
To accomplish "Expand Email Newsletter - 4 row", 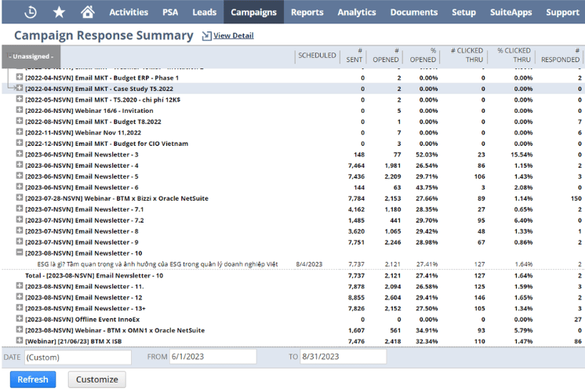I will pyautogui.click(x=20, y=165).
